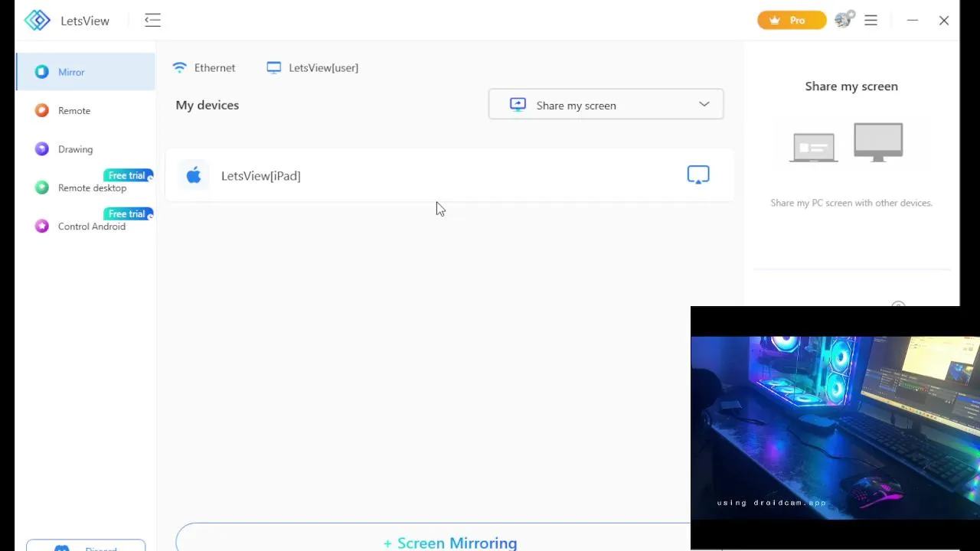Screen dimensions: 980x551
Task: Click the Pro upgrade button
Action: point(792,21)
